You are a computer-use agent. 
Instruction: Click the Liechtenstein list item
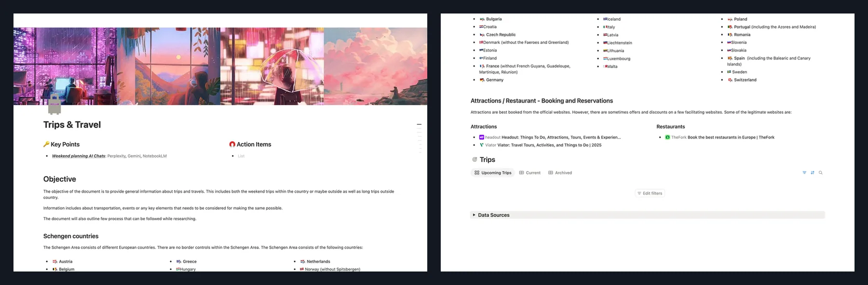point(617,43)
